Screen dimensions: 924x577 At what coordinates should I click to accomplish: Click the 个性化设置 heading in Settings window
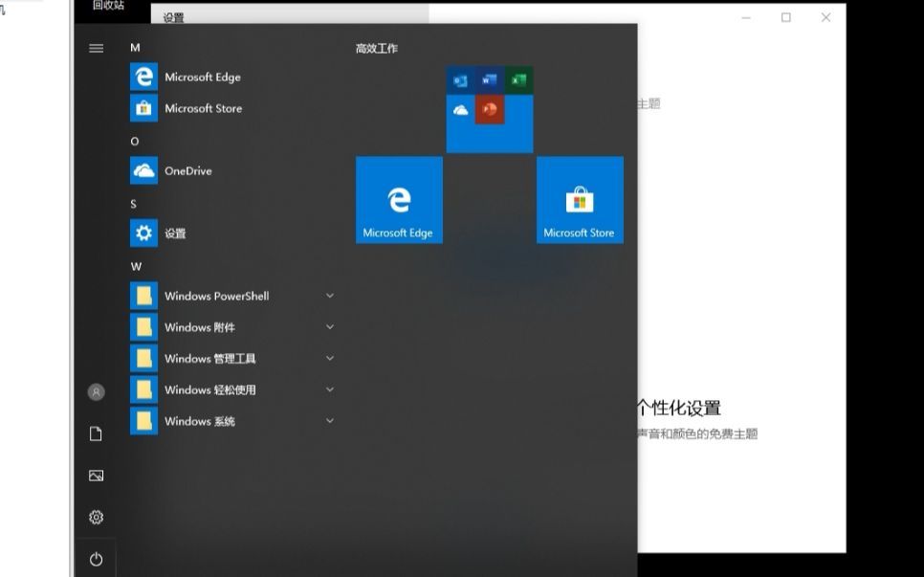coord(679,408)
